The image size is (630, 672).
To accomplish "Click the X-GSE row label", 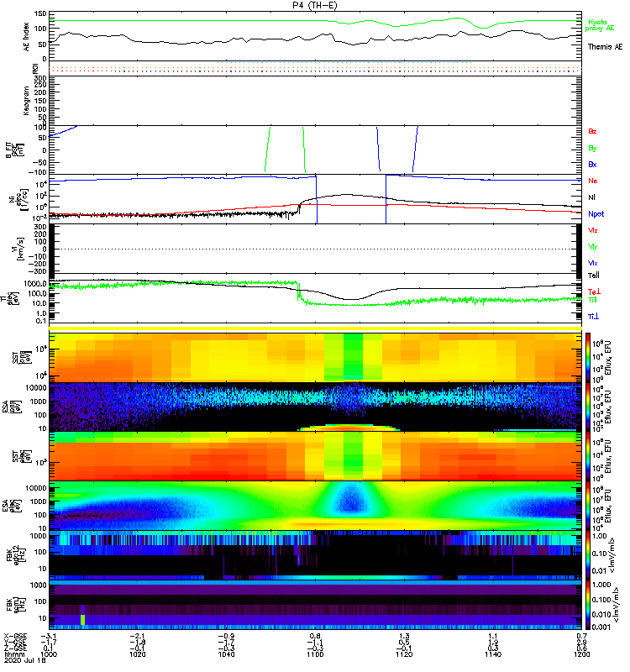I will coord(15,637).
